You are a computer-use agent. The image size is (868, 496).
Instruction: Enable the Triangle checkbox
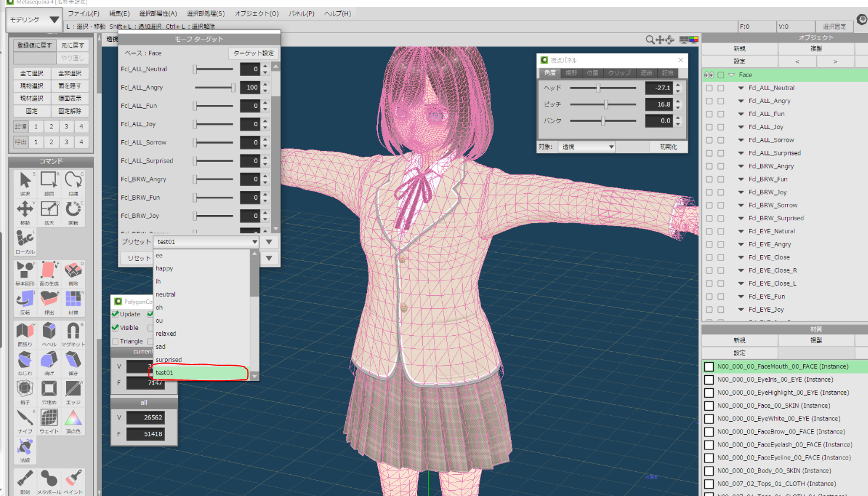coord(115,341)
